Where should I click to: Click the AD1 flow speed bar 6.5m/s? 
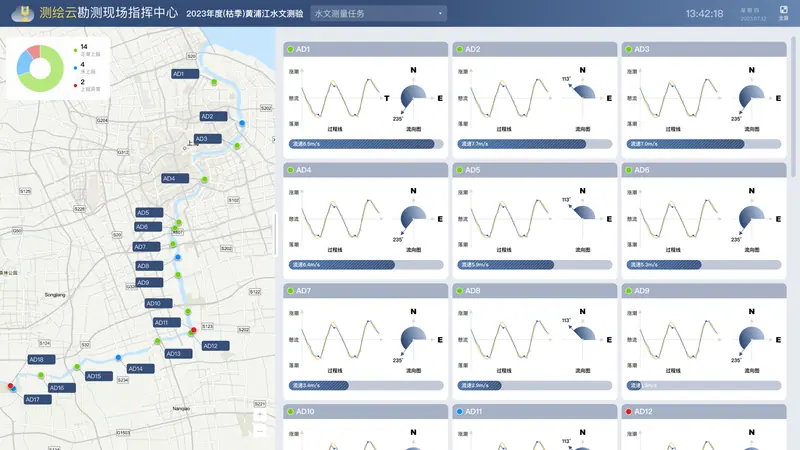coord(366,144)
